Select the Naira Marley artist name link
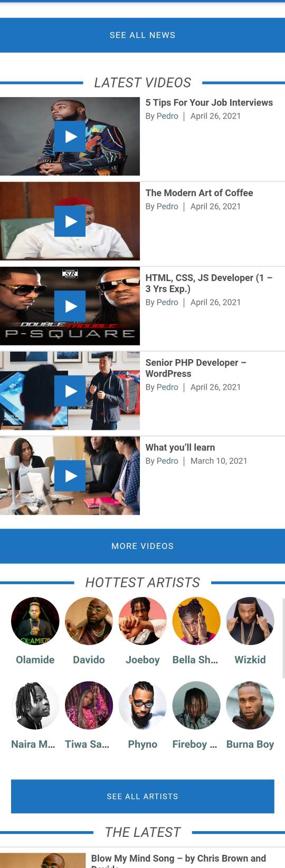Image resolution: width=285 pixels, height=868 pixels. (33, 744)
